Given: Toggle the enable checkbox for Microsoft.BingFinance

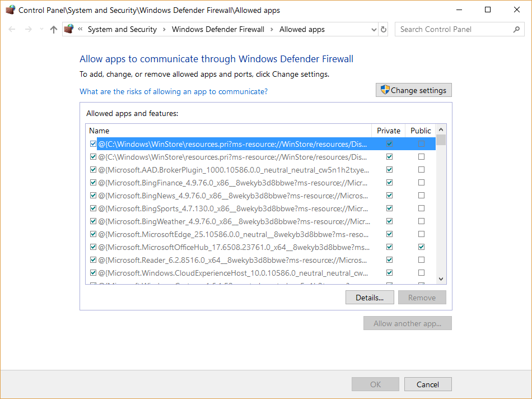Looking at the screenshot, I should point(93,182).
